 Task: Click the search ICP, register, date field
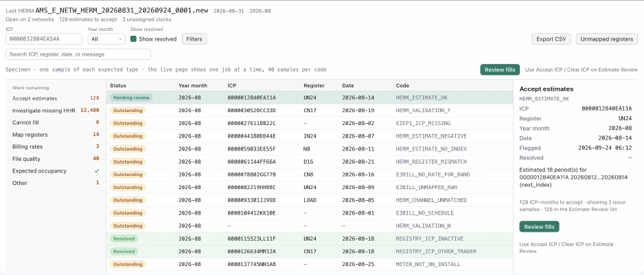(78, 54)
